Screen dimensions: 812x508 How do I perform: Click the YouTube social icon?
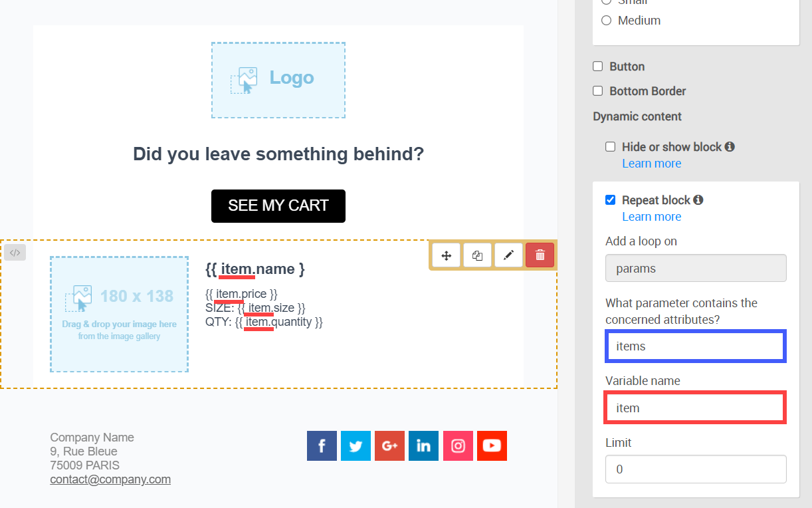(x=492, y=446)
